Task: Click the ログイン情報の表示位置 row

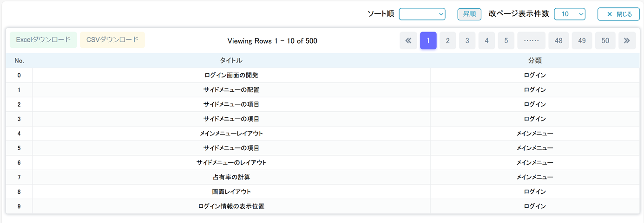Action: click(231, 206)
